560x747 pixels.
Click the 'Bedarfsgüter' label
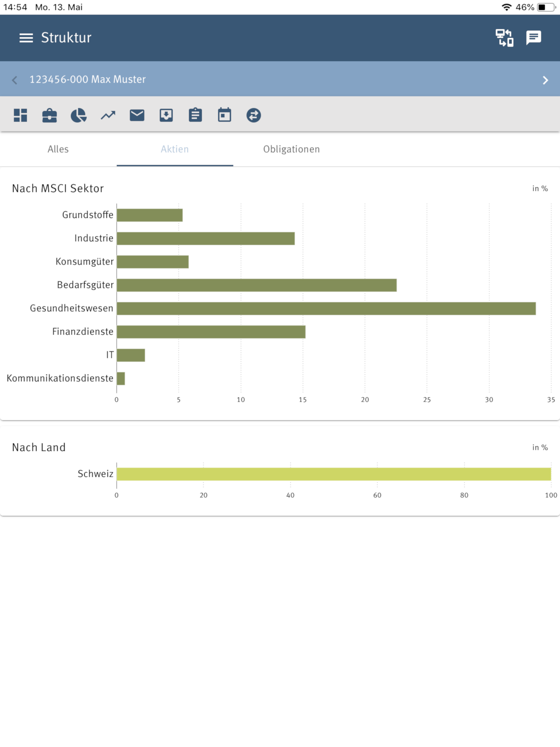pos(86,285)
